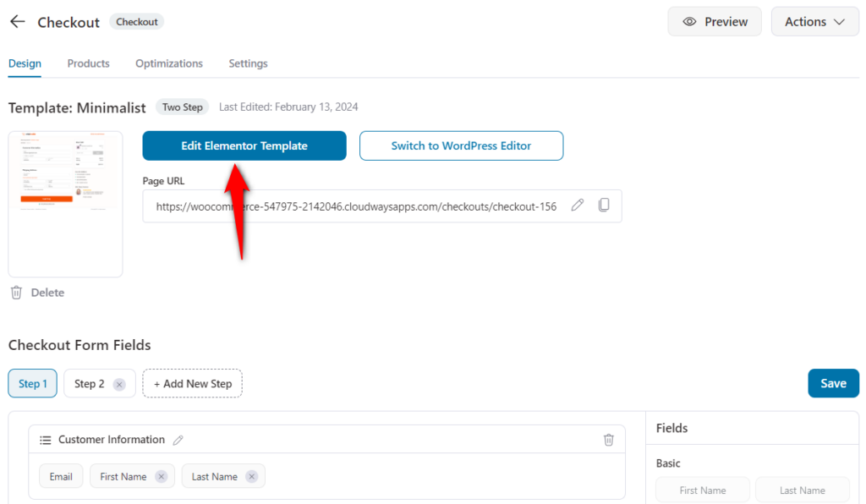The width and height of the screenshot is (866, 504).
Task: Delete the Customer Information section trash icon
Action: click(608, 439)
